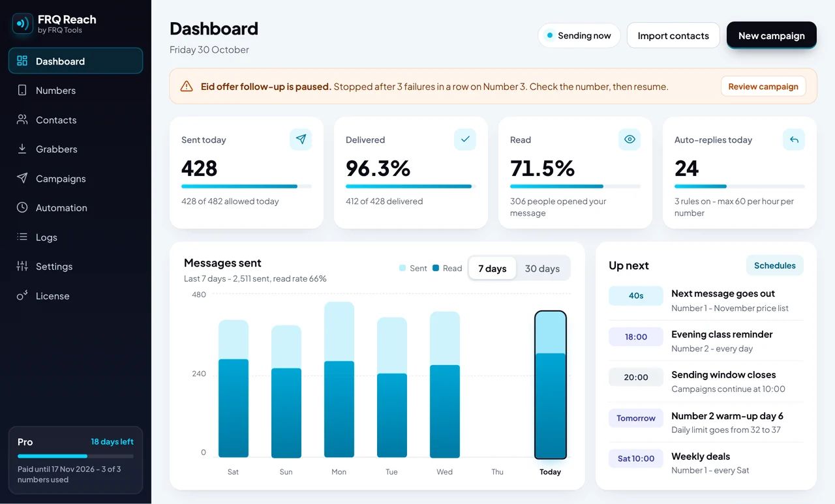Screen dimensions: 835x504
Task: Click the Sat 10:00 badge
Action: coord(636,458)
